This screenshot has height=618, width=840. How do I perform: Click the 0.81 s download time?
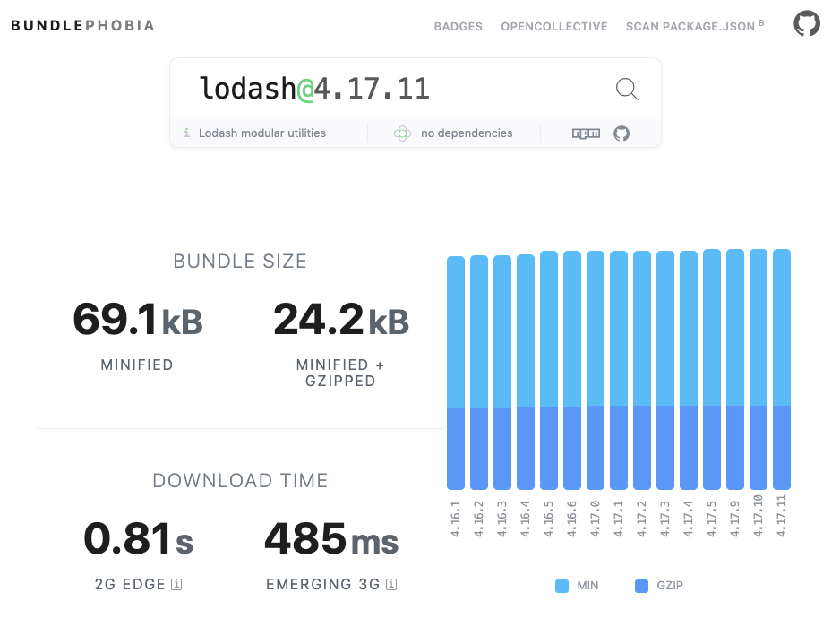[138, 539]
